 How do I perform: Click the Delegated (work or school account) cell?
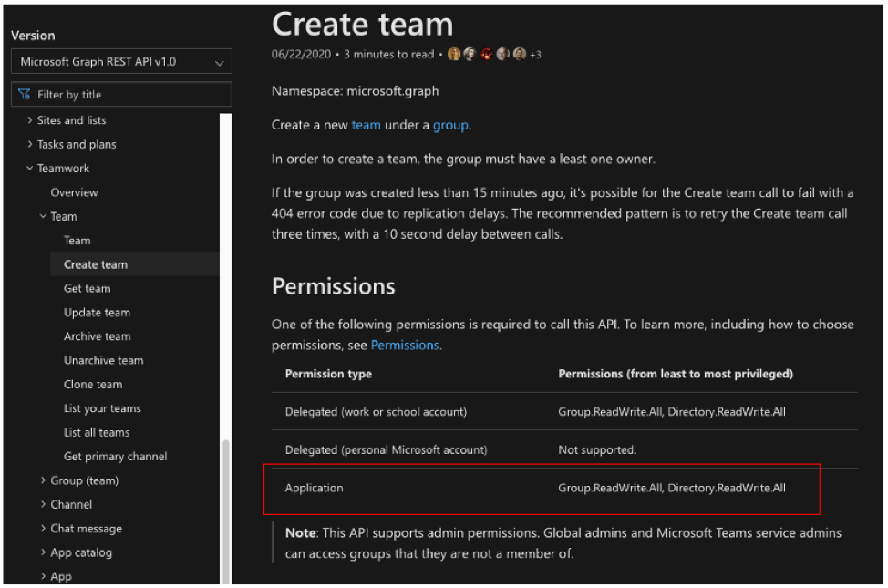pos(376,412)
